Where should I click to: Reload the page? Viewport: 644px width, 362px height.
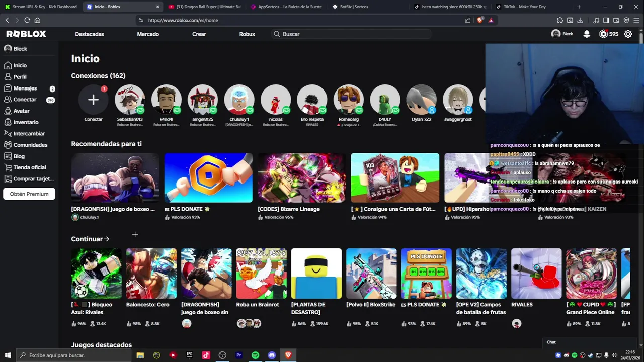pyautogui.click(x=27, y=20)
